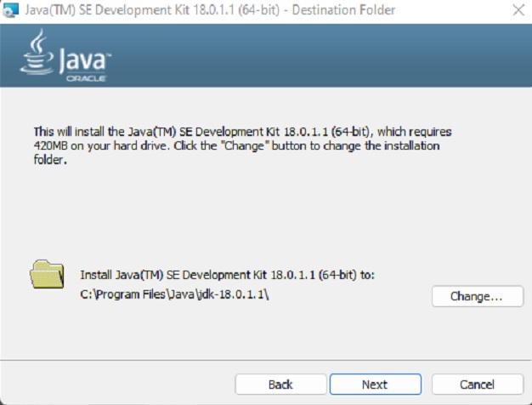This screenshot has height=405, width=532.
Task: Click the yellow folder icon
Action: click(47, 275)
